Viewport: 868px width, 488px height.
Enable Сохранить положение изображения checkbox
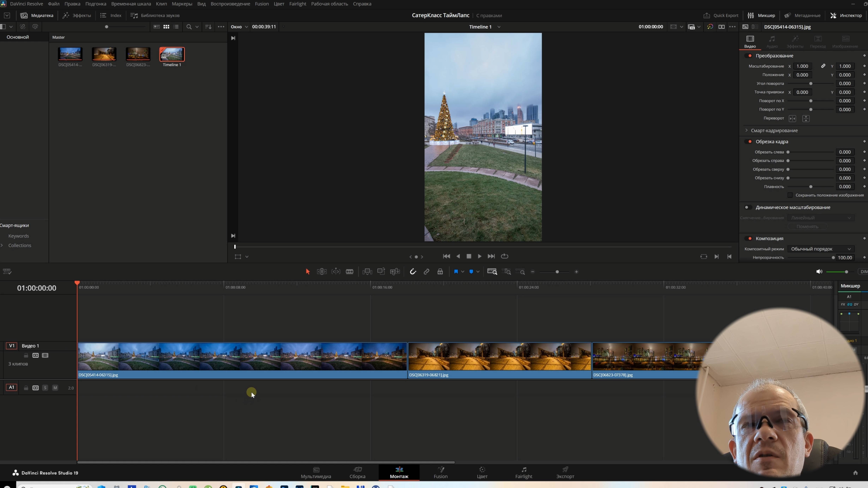tap(790, 195)
